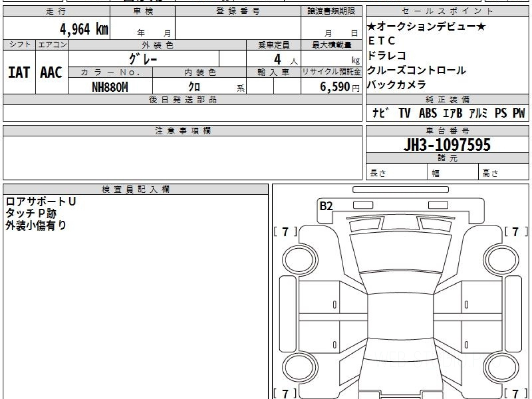Select the ETC sales point line

coord(382,41)
